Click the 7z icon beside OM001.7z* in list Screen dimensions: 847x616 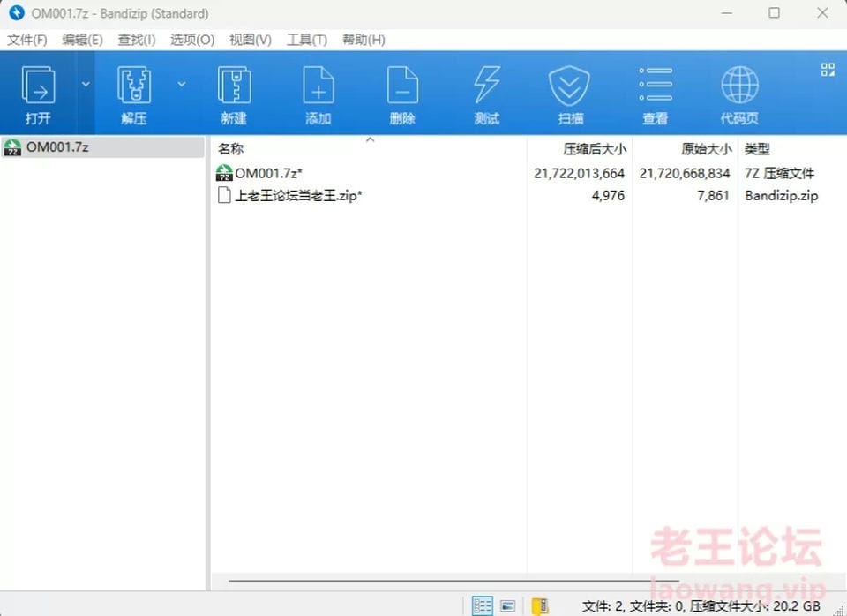click(x=223, y=173)
